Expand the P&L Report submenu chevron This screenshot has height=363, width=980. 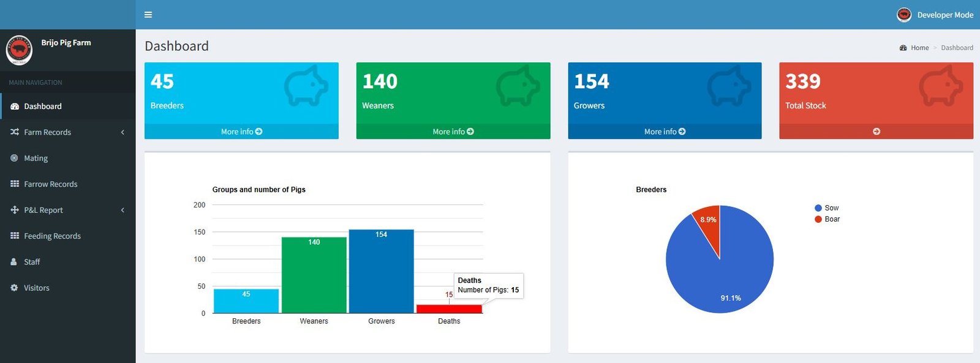pos(123,210)
